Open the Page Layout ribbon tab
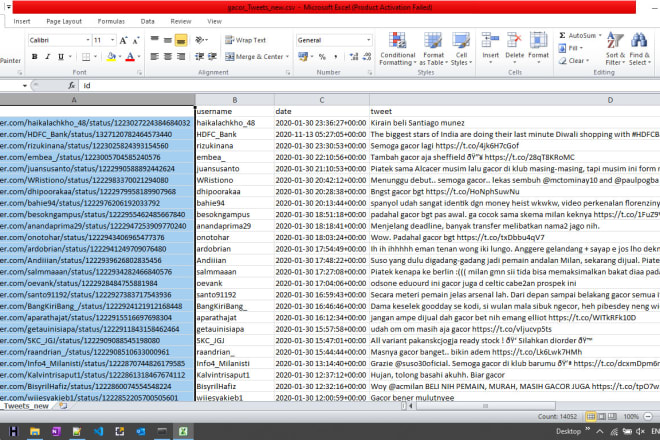The image size is (660, 440). pyautogui.click(x=64, y=21)
